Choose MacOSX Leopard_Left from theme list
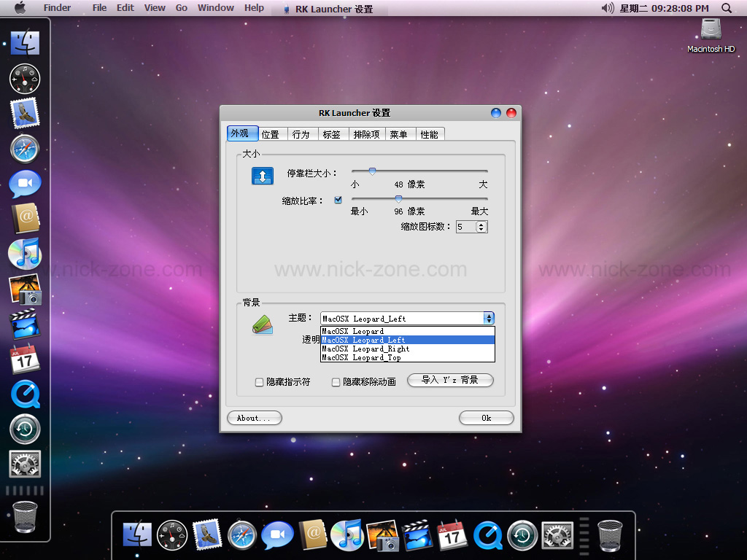 (x=408, y=340)
